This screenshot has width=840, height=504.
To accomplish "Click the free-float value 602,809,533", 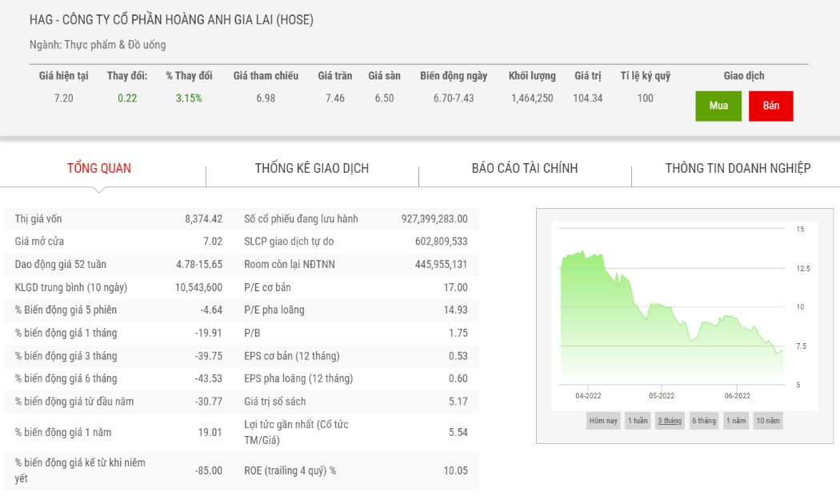I will tap(442, 242).
